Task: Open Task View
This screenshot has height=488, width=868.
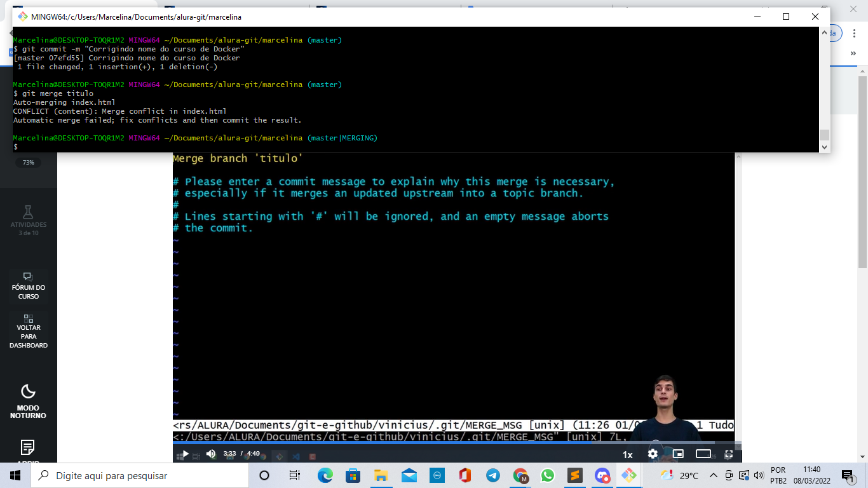Action: coord(294,475)
